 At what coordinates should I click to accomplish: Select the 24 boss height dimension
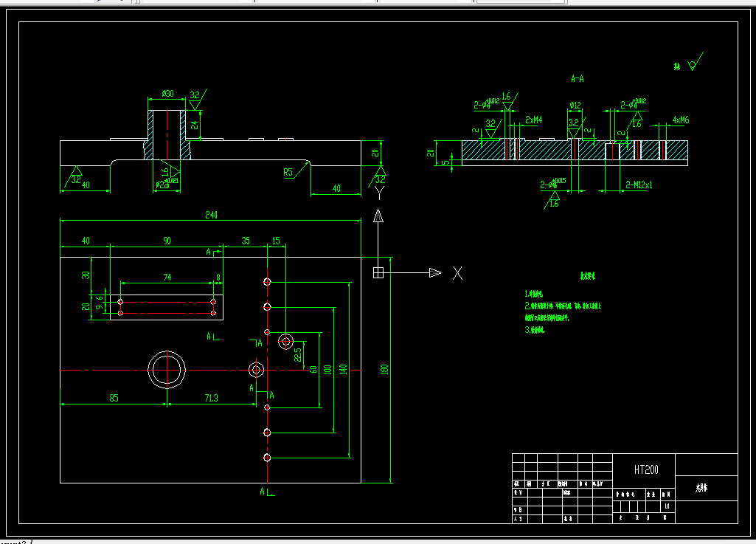pyautogui.click(x=194, y=125)
